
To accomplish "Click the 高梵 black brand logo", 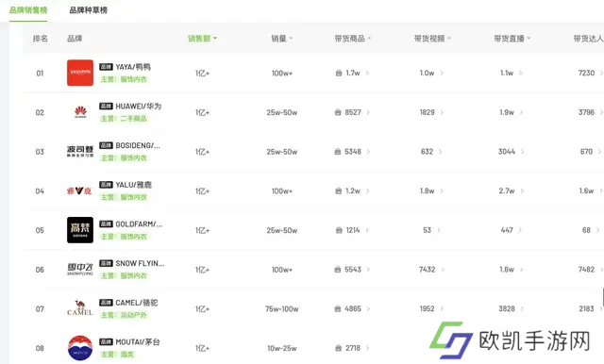I will [80, 230].
